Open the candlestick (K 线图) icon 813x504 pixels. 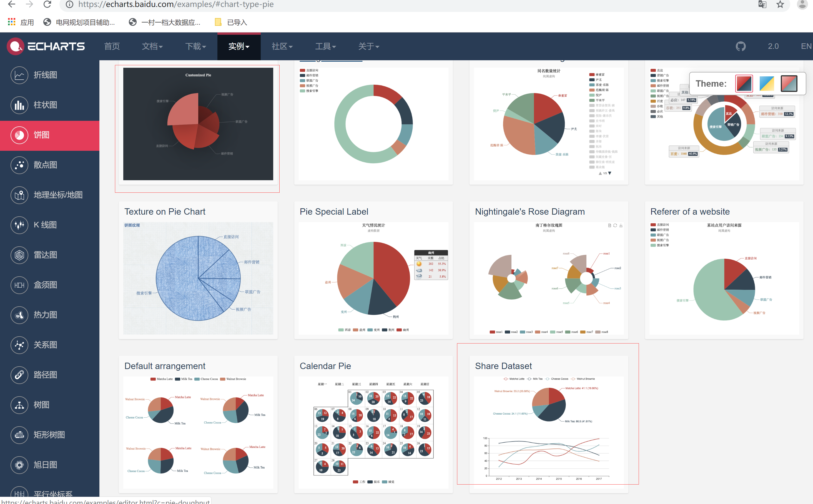coord(19,225)
